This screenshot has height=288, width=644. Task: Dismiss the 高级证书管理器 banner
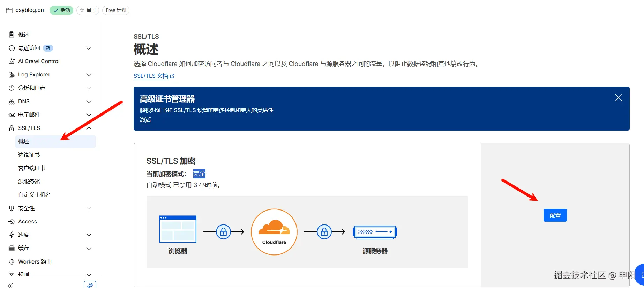click(x=619, y=98)
